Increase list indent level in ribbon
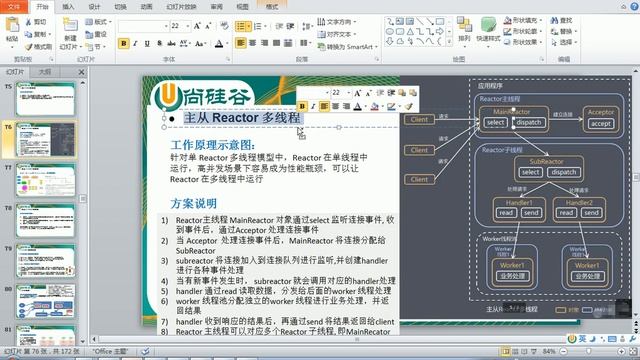Image resolution: width=640 pixels, height=360 pixels. pos(290,27)
